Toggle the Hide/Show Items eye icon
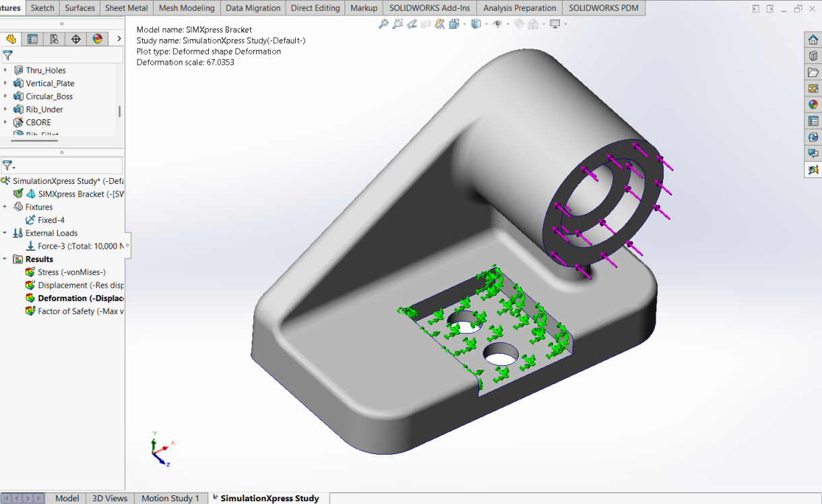 [x=499, y=24]
